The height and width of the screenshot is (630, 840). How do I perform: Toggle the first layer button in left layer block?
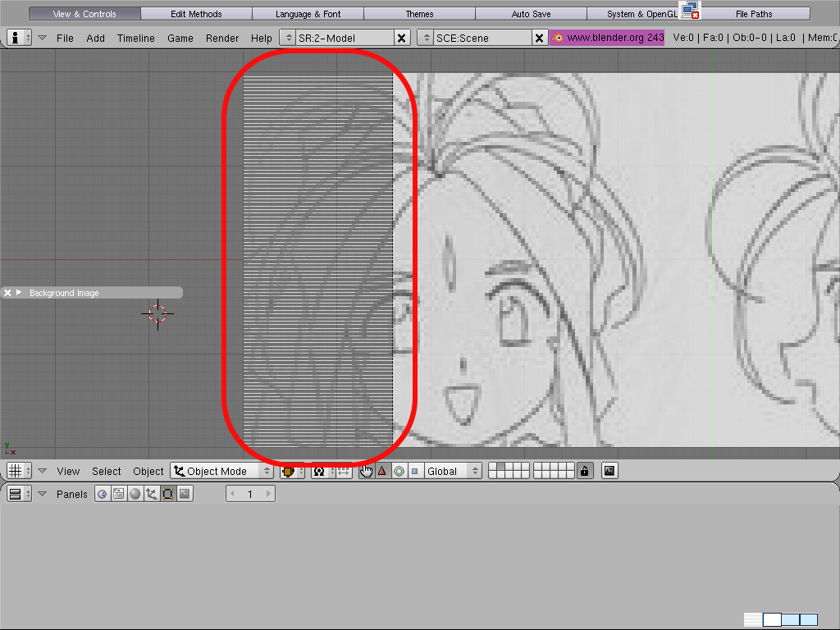(x=493, y=467)
